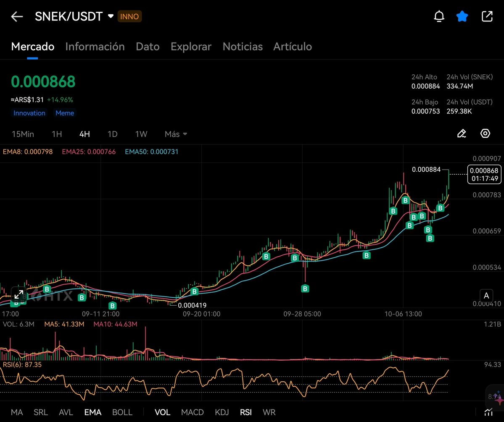The image size is (504, 422).
Task: Open the chart drawing pencil tool
Action: point(462,133)
